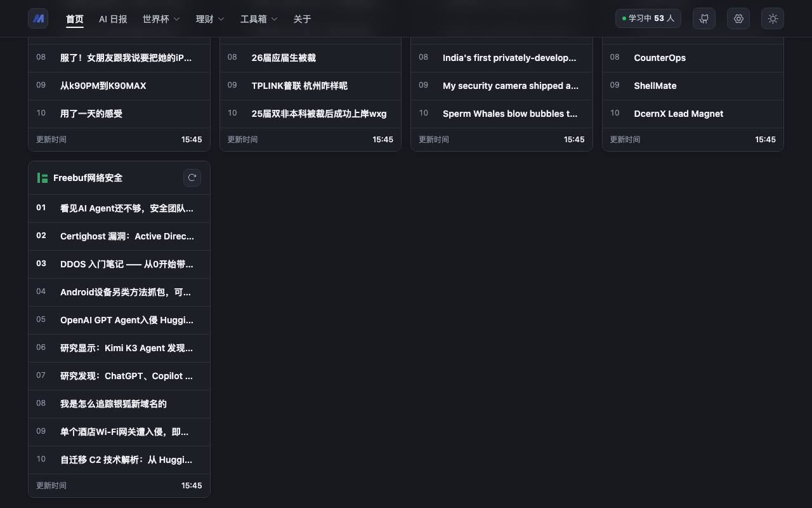Open 'Certighost 漏洞' article
The height and width of the screenshot is (508, 812).
click(119, 236)
